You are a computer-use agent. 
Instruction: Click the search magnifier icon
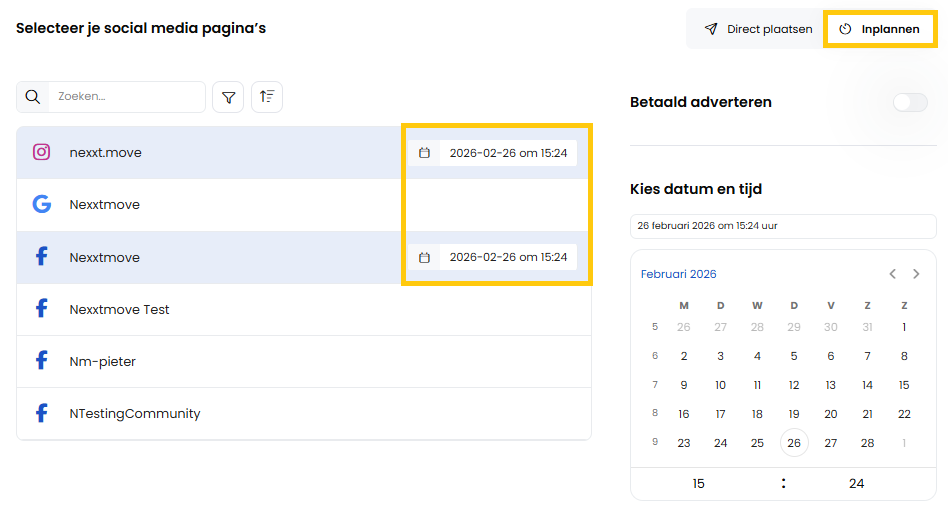33,97
